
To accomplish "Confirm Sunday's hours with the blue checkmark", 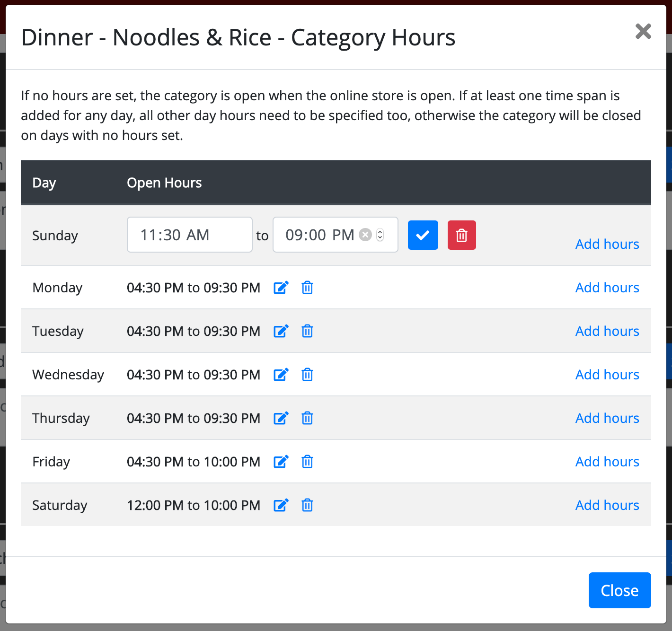I will coord(423,235).
